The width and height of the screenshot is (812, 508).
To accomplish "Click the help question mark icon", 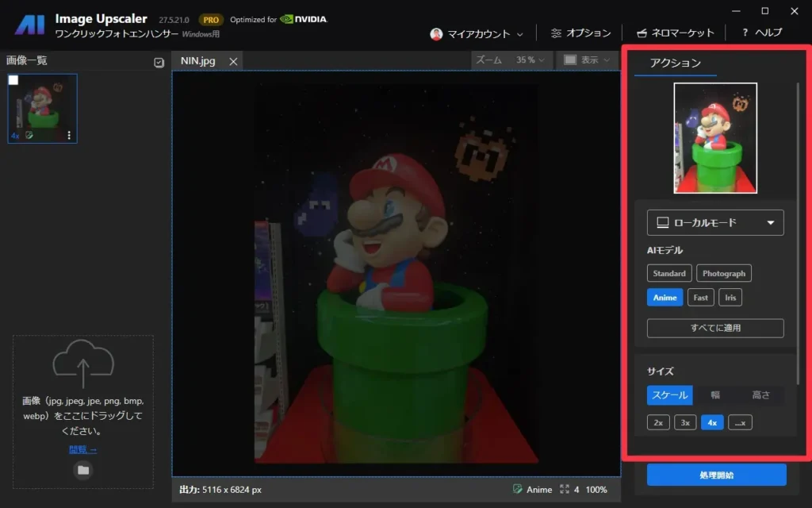I will pyautogui.click(x=745, y=33).
